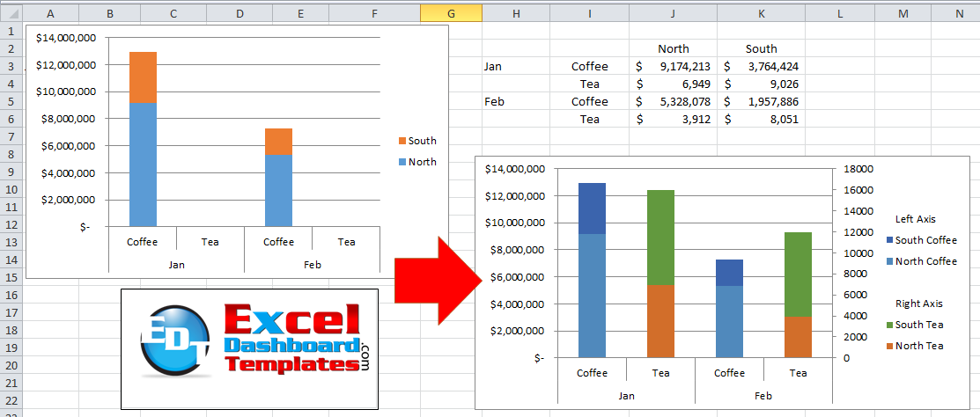Click the Left Axis legend title

[x=915, y=219]
